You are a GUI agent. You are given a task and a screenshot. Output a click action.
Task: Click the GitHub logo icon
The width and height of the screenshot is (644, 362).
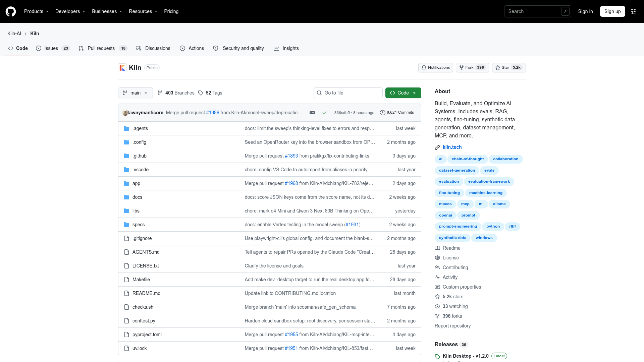[11, 11]
